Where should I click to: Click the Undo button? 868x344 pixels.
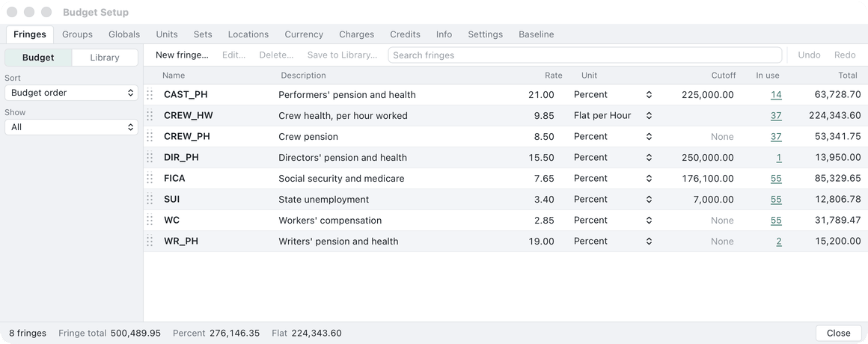[x=810, y=55]
